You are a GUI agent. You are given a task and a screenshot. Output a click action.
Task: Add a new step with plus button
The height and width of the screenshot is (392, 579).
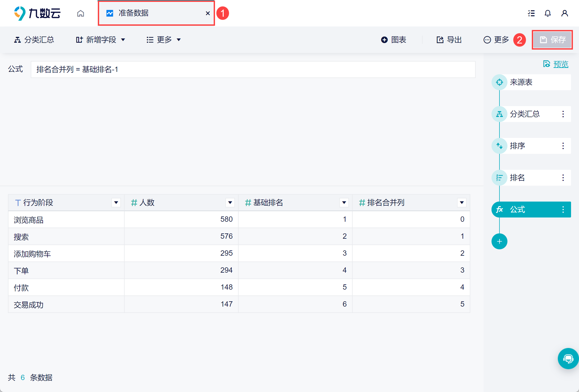pos(499,241)
